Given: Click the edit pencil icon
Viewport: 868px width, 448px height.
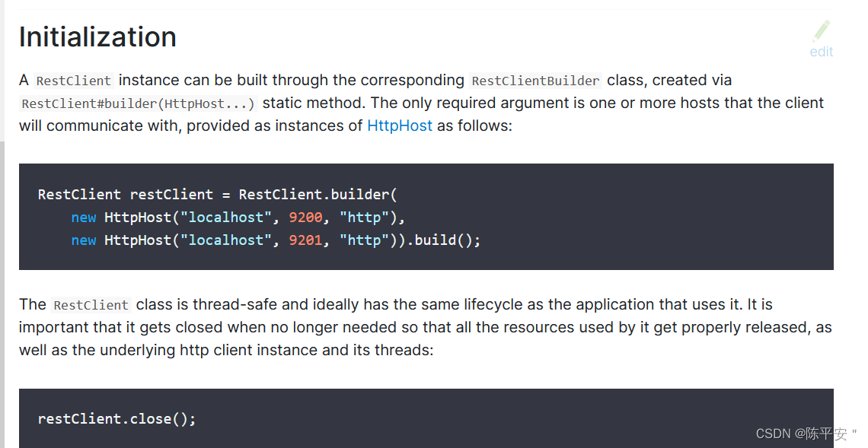Looking at the screenshot, I should point(822,31).
